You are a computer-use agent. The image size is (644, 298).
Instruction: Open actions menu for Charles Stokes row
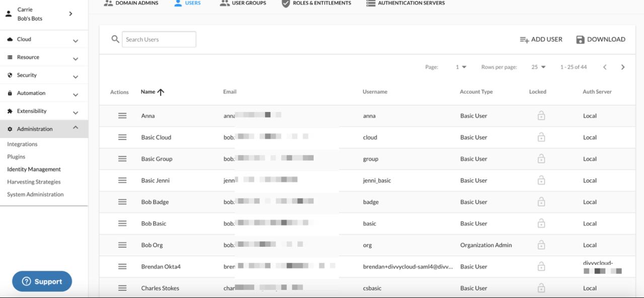tap(122, 288)
